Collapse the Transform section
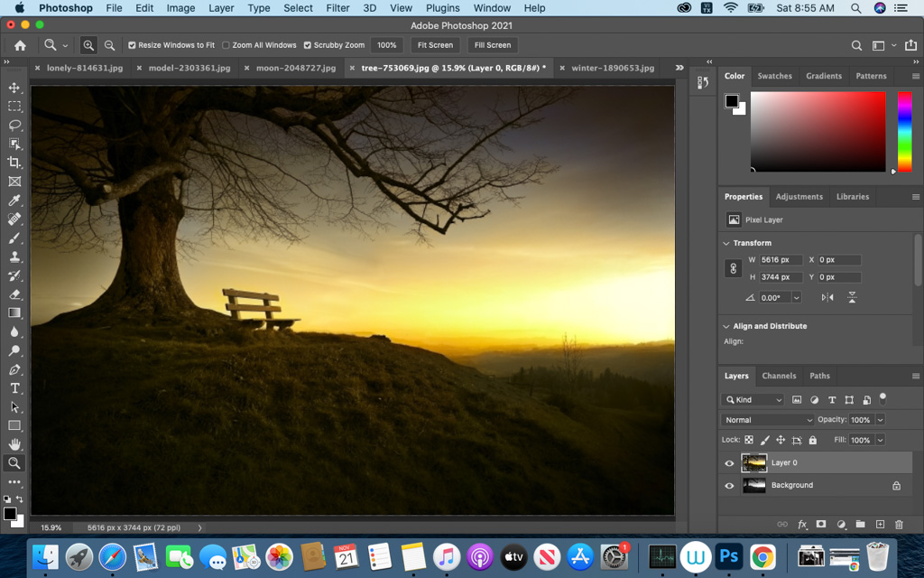 coord(726,243)
